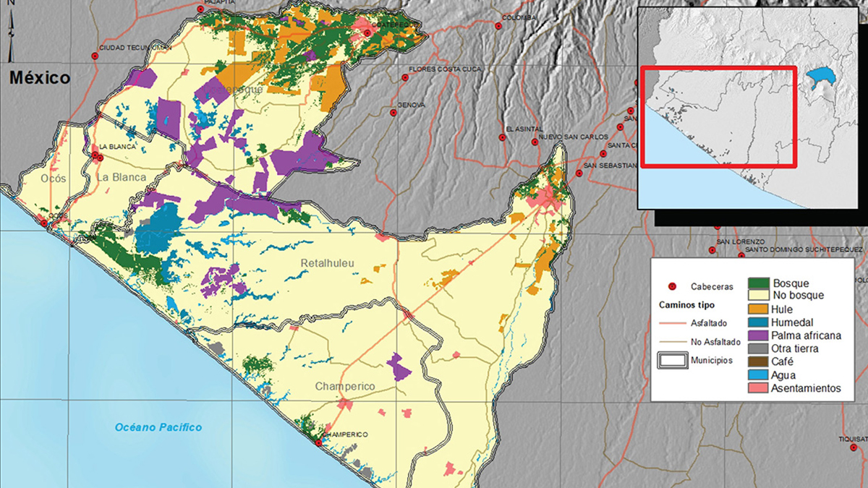Click the Cabeceras legend marker symbol
Viewport: 868px width, 488px height.
click(x=672, y=287)
